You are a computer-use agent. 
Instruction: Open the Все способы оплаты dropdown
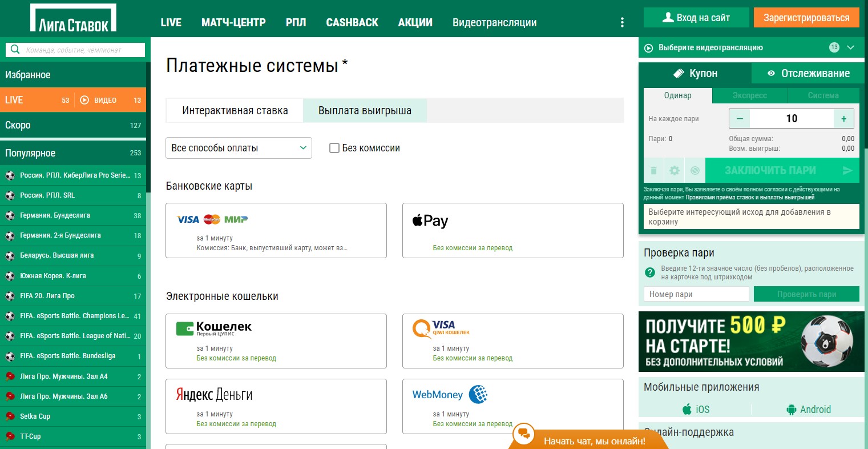pos(239,148)
